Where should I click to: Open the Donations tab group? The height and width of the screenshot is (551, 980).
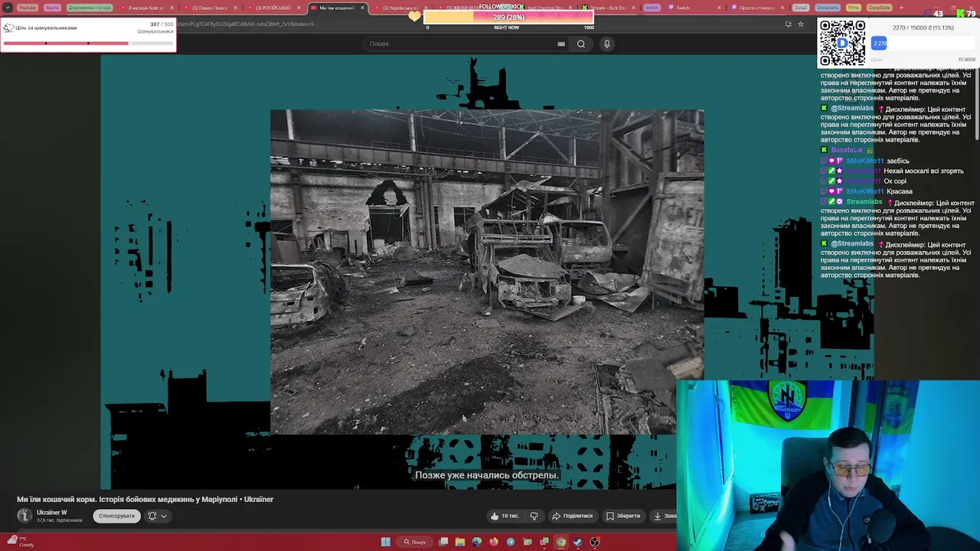click(828, 8)
